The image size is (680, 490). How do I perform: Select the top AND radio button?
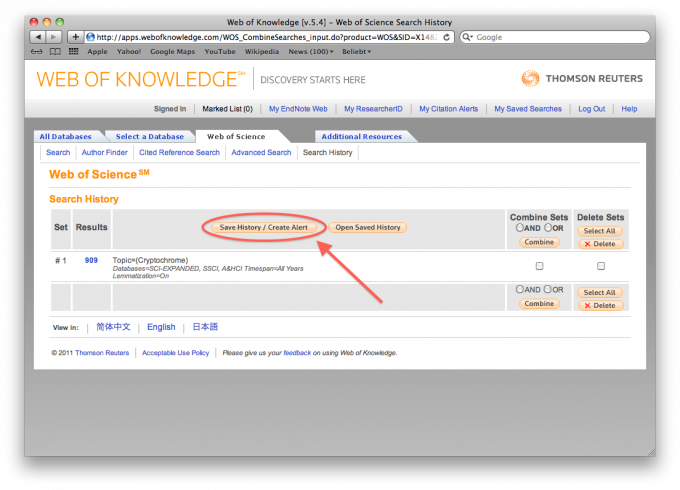point(520,228)
